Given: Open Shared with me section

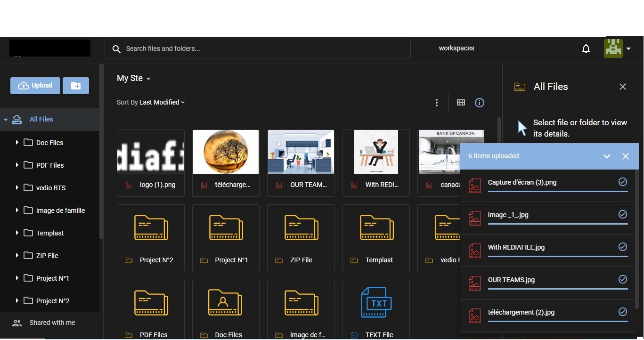Looking at the screenshot, I should pyautogui.click(x=52, y=323).
